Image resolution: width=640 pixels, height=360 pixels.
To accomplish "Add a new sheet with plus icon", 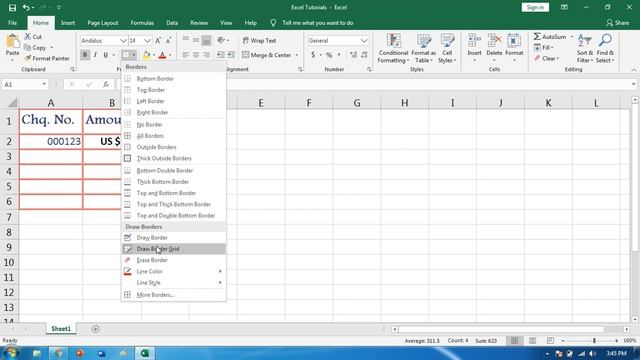I will click(x=96, y=329).
